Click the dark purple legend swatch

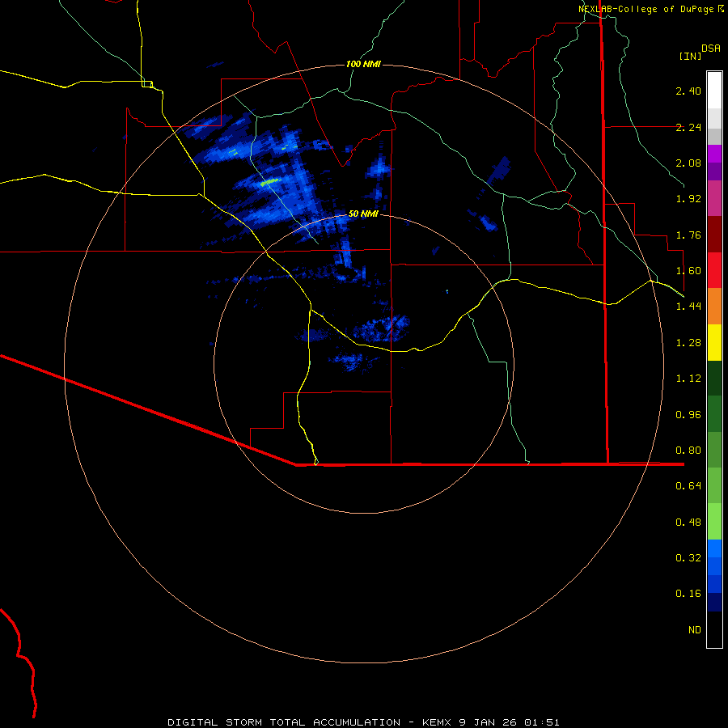tap(714, 171)
